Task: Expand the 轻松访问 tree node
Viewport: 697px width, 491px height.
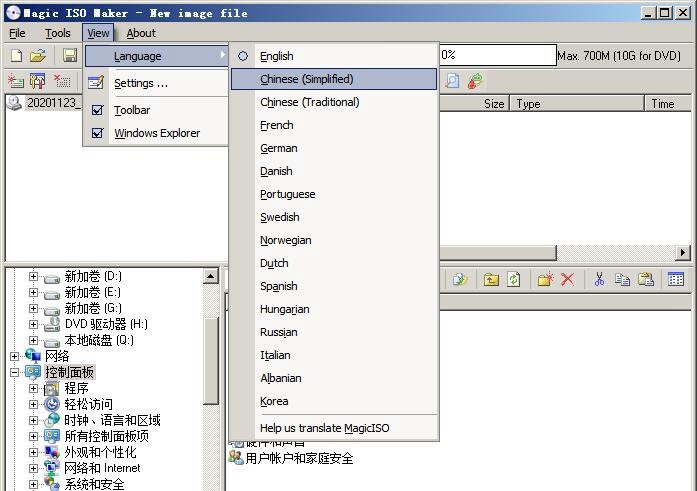Action: [x=33, y=404]
